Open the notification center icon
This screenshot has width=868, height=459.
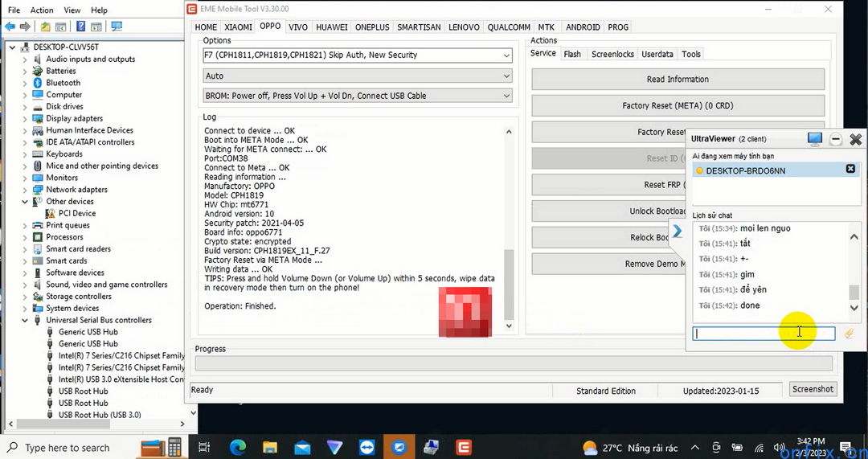(x=845, y=448)
